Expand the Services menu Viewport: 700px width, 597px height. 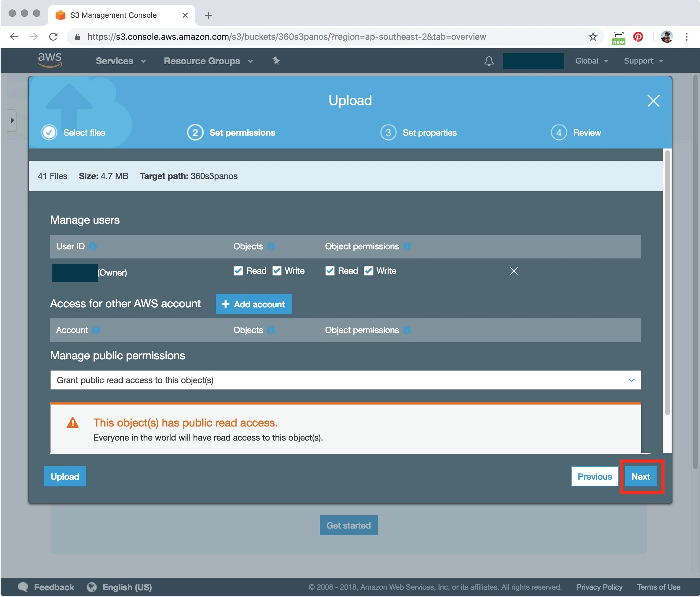[x=121, y=61]
